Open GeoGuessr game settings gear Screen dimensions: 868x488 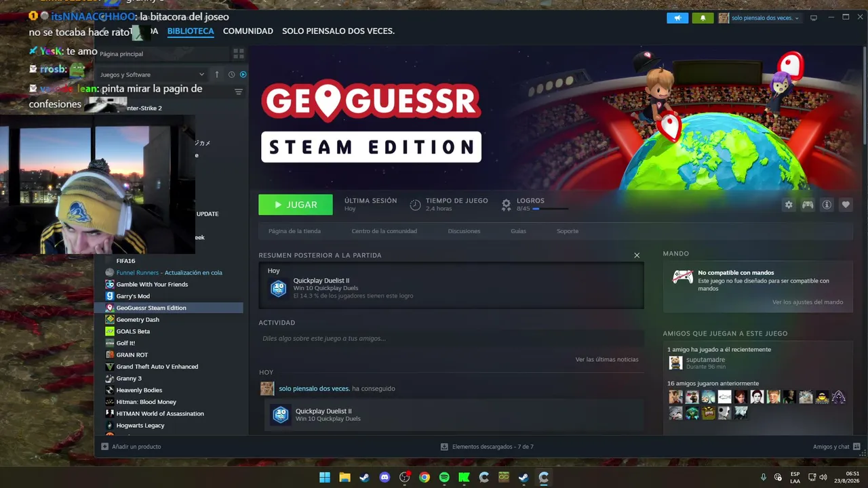click(x=789, y=205)
